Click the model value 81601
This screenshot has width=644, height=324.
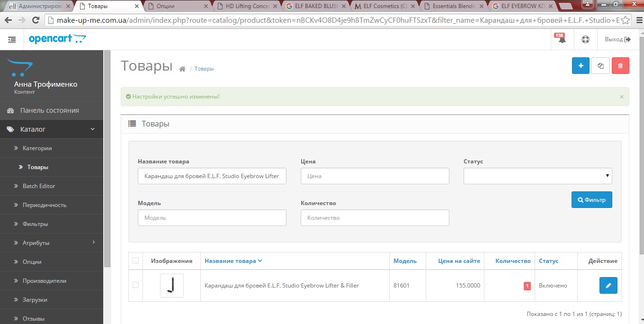[x=402, y=286]
